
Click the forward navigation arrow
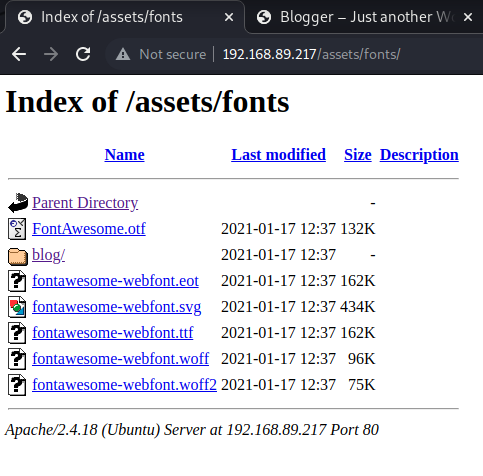point(51,54)
